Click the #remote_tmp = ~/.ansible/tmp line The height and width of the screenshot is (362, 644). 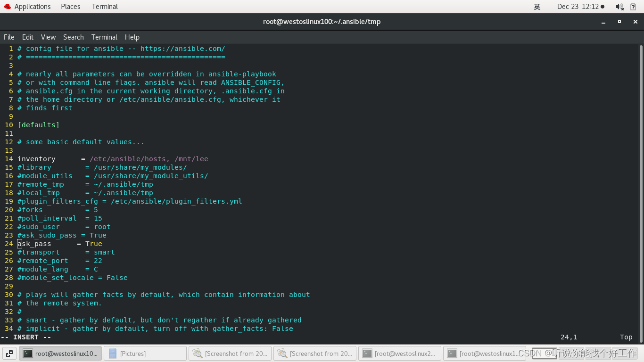[x=85, y=184]
